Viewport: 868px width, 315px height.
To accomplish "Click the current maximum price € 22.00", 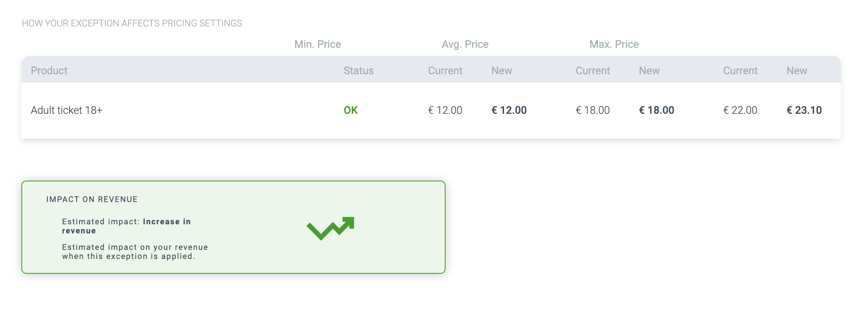I will [740, 110].
